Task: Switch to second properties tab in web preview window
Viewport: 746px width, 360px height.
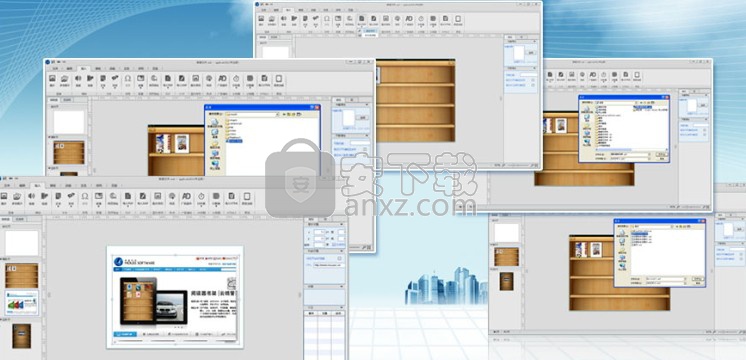Action: click(x=325, y=219)
